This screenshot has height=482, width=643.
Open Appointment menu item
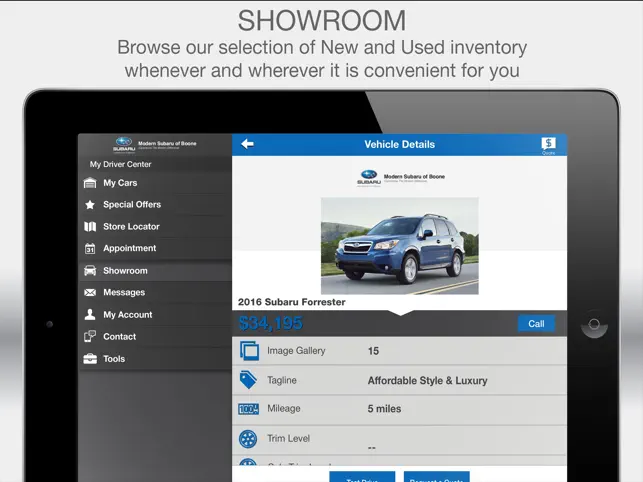pos(155,249)
